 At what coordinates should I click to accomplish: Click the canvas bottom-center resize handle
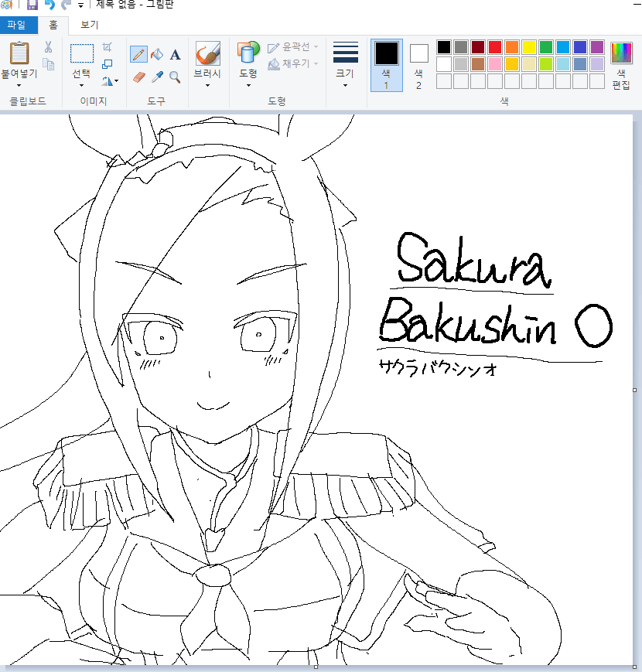[x=316, y=667]
